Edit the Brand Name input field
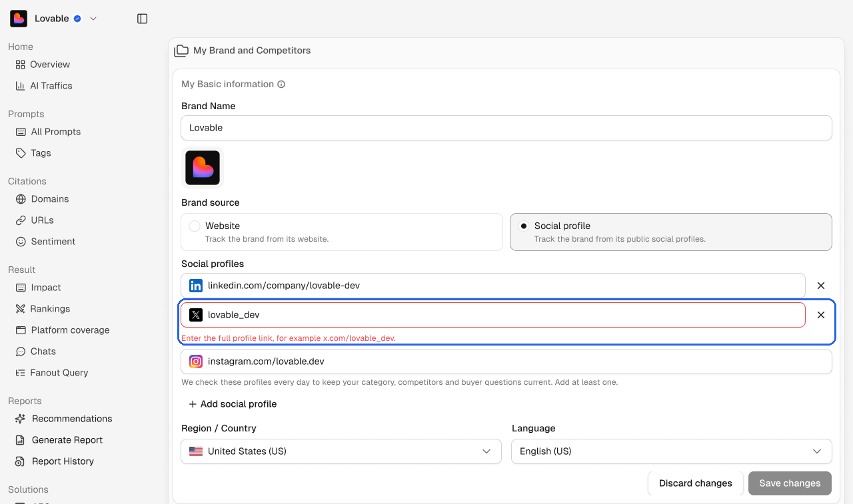Viewport: 853px width, 504px height. (x=506, y=128)
